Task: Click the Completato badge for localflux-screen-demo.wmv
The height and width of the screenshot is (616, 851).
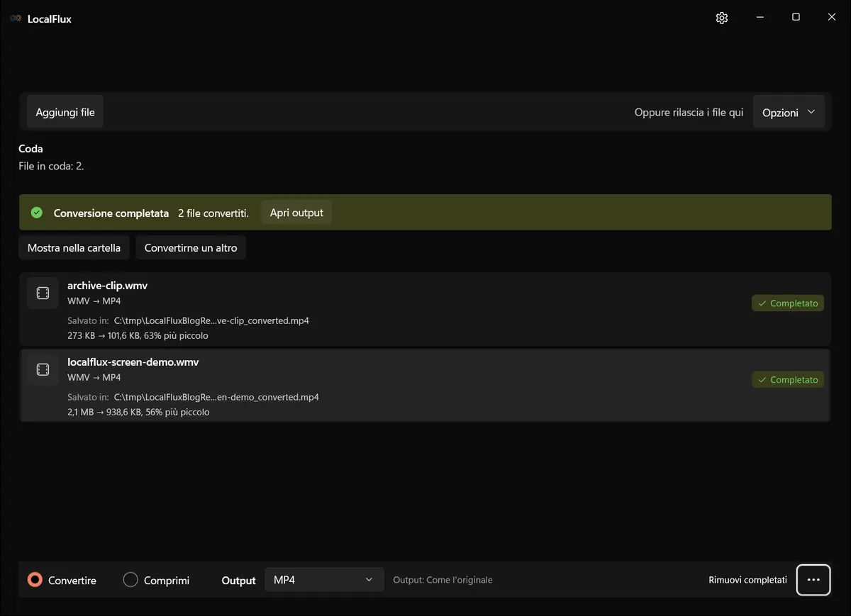Action: pos(788,380)
